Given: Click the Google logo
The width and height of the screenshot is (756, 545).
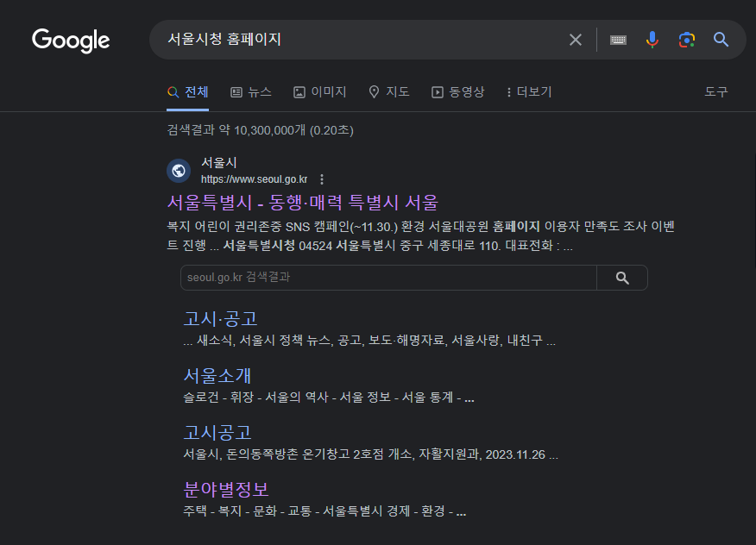Looking at the screenshot, I should coord(71,40).
